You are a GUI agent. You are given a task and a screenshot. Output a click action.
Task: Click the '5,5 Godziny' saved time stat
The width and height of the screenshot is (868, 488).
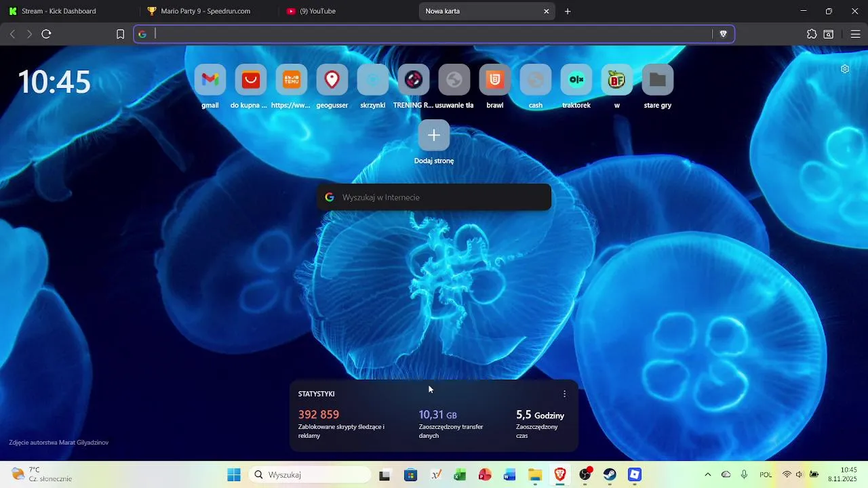[x=540, y=415]
